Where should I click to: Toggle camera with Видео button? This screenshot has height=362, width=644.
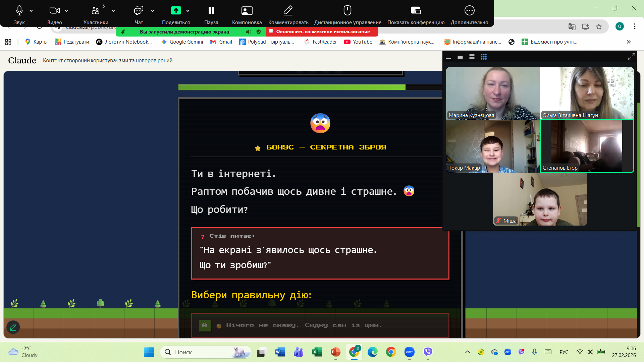coord(54,11)
